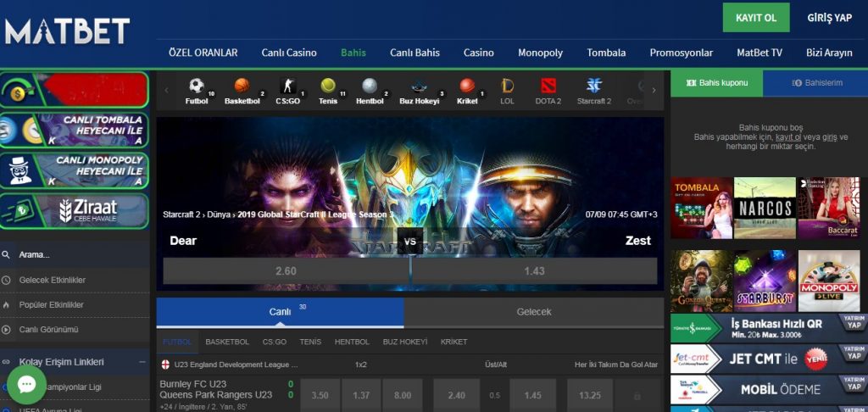
Task: Select the DOTA 2 icon
Action: click(x=548, y=86)
